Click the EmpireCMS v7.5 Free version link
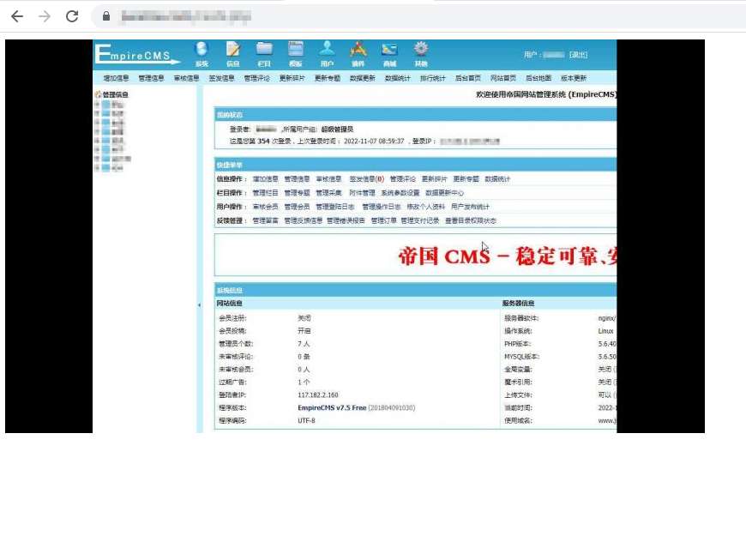The width and height of the screenshot is (746, 560). coord(332,407)
